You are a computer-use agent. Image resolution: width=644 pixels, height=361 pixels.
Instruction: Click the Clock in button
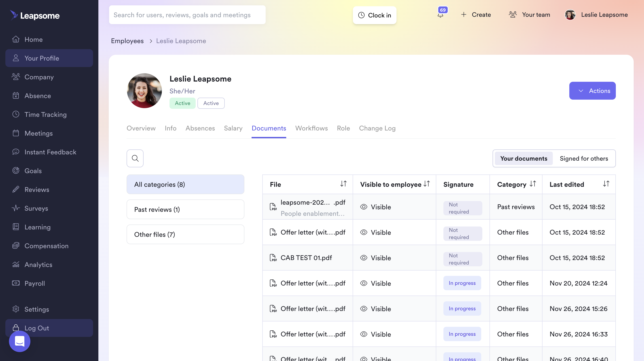(x=375, y=15)
